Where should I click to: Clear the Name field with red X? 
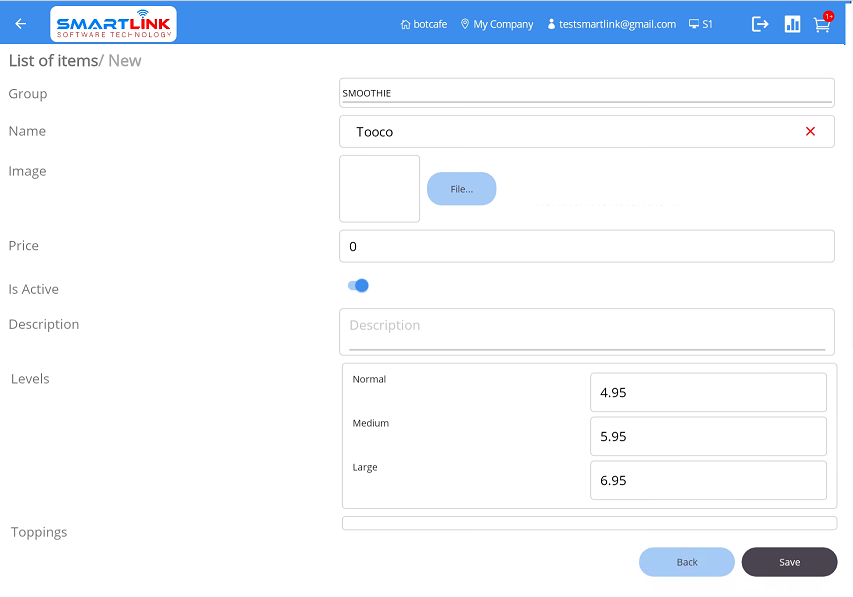click(810, 132)
